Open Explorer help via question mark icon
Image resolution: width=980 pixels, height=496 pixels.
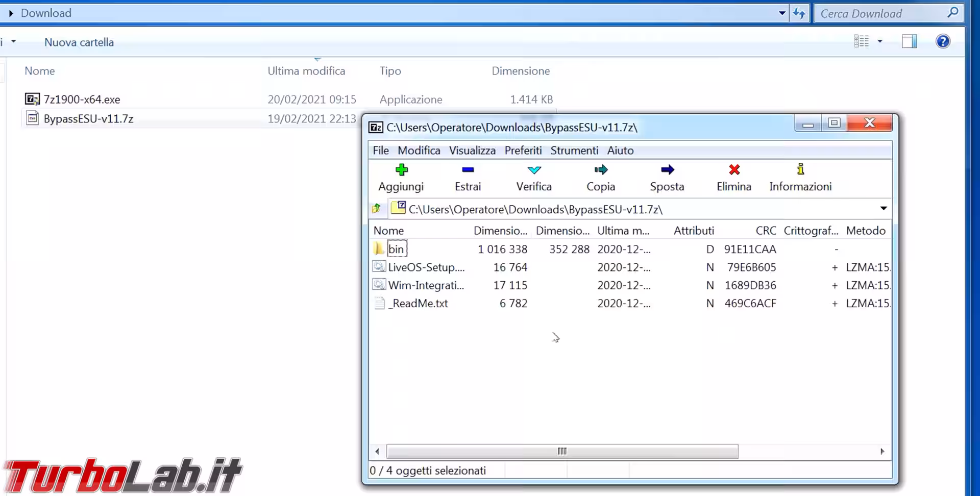pos(942,41)
